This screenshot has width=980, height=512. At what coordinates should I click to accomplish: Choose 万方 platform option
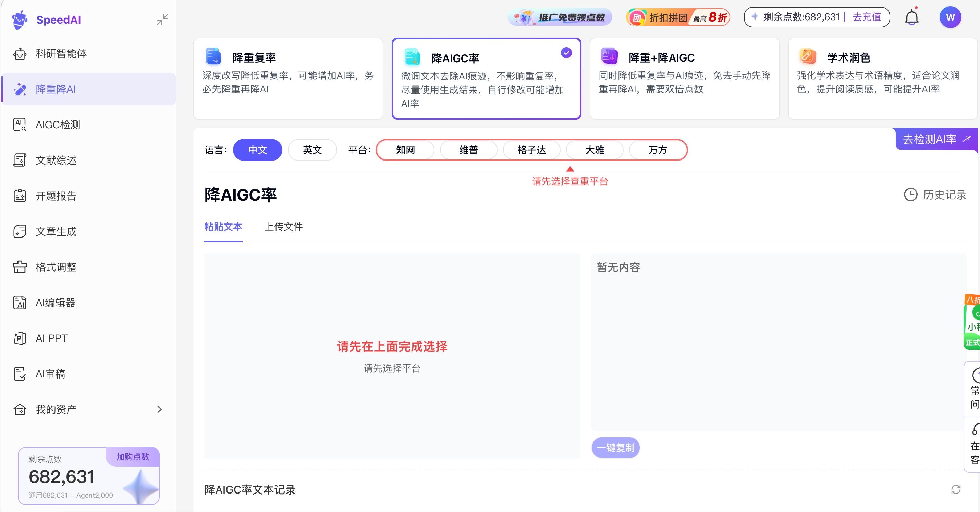click(x=658, y=150)
